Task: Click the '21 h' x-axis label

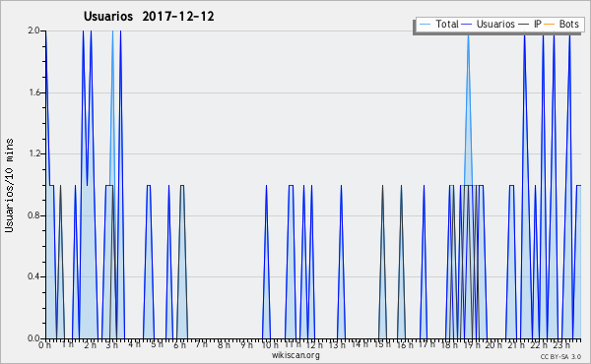Action: (516, 344)
